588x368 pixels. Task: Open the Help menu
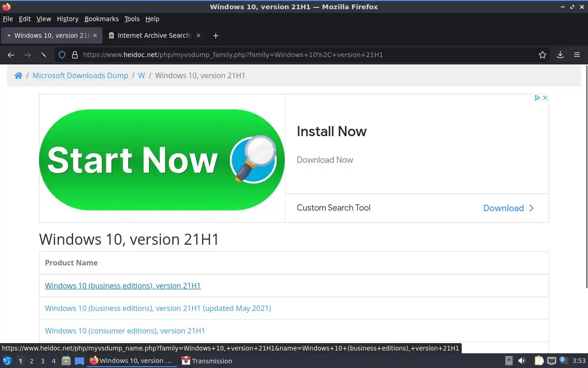click(152, 19)
